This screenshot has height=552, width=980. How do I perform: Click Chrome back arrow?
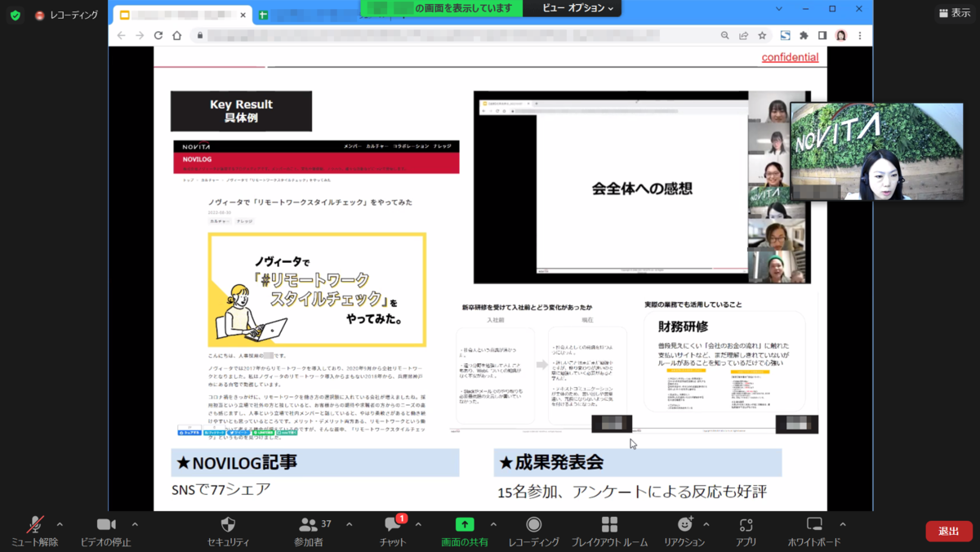[122, 35]
